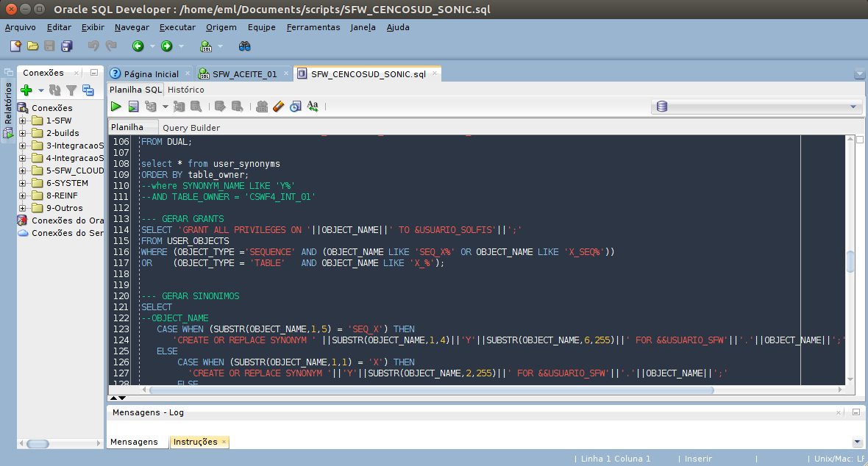Run statement with green play button
The height and width of the screenshot is (466, 868).
click(115, 107)
